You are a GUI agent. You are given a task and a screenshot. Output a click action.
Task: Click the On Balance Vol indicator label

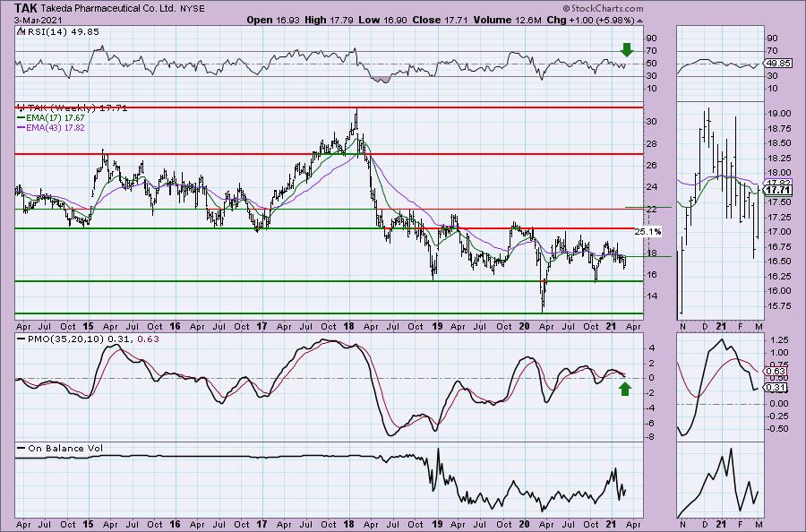click(65, 448)
